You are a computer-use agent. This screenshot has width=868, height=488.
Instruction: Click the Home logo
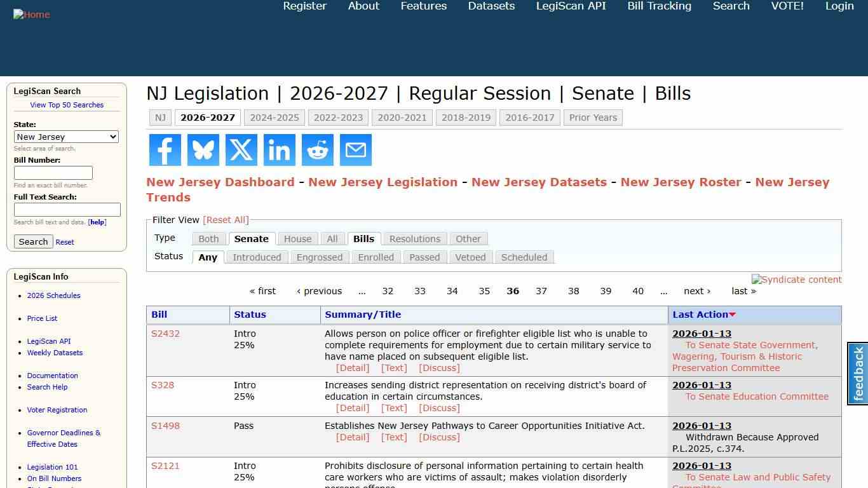31,14
